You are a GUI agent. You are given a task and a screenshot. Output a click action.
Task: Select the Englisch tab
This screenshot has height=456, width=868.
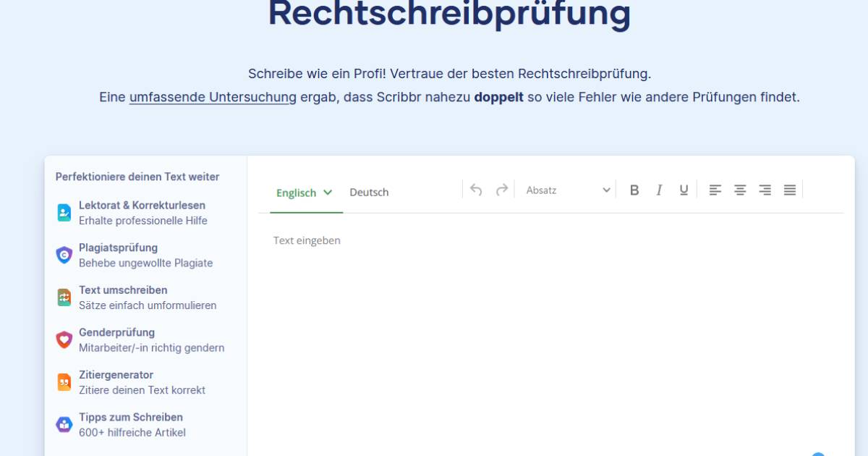pos(297,193)
